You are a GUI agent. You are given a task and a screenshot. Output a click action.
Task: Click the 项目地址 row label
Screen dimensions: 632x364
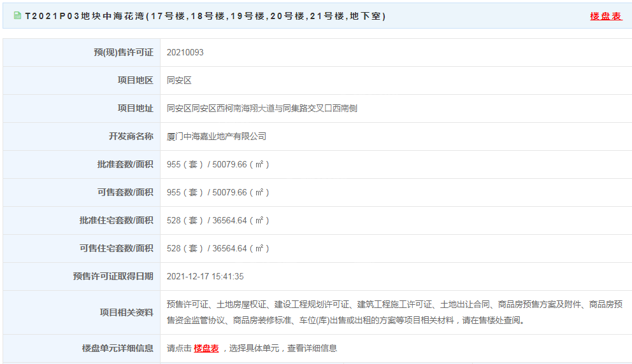[135, 108]
